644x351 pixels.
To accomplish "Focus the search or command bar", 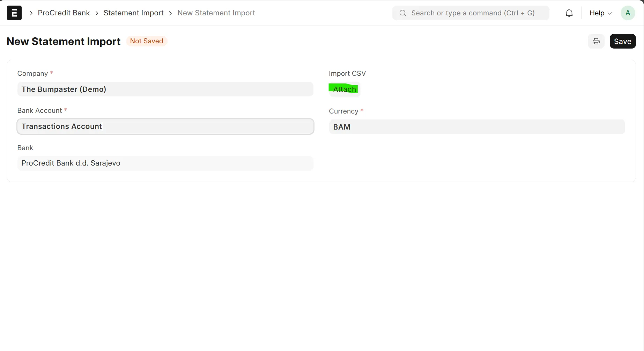I will [x=471, y=13].
